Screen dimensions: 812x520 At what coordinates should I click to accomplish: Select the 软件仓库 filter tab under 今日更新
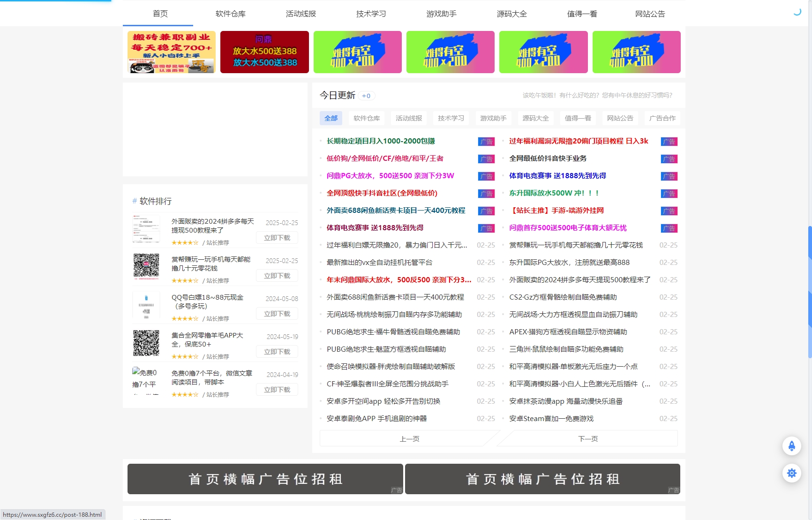click(x=367, y=118)
